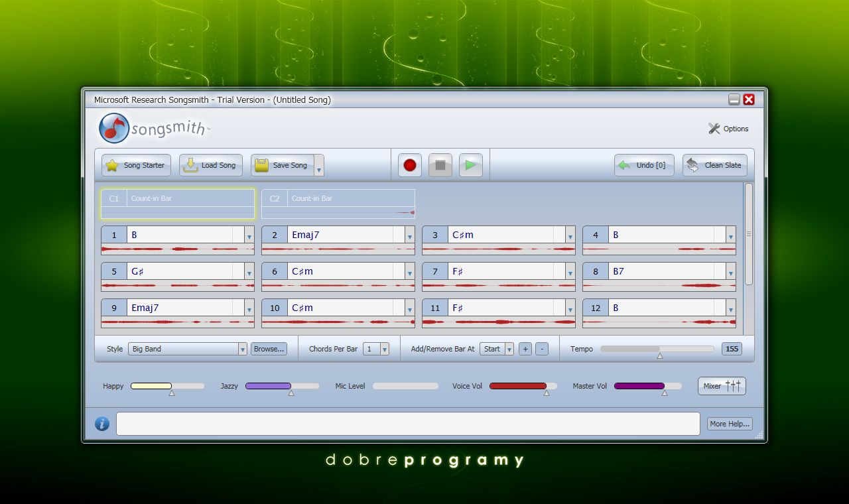Click the Emaj7 chord in bar 9
This screenshot has width=849, height=504.
coord(145,308)
